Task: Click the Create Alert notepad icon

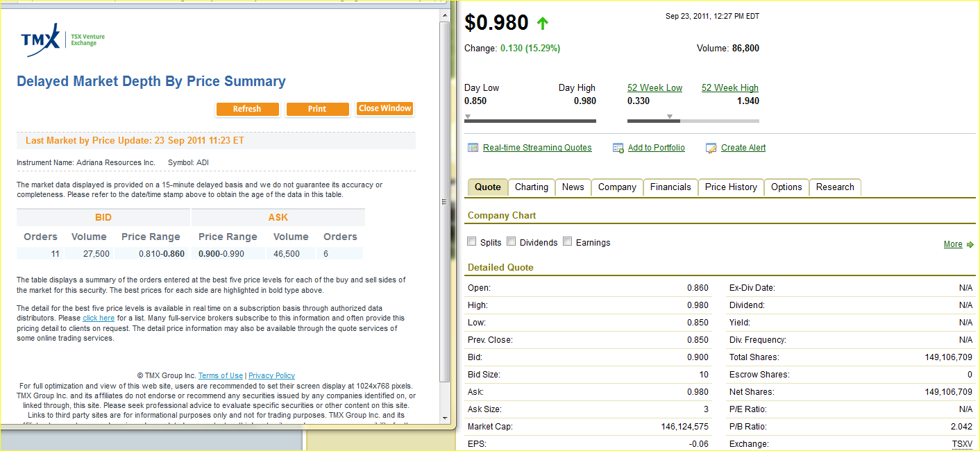Action: (x=711, y=148)
